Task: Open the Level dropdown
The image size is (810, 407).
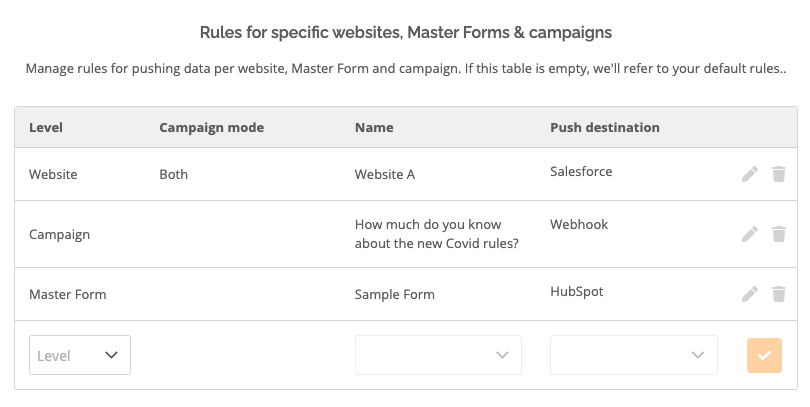Action: (x=80, y=355)
